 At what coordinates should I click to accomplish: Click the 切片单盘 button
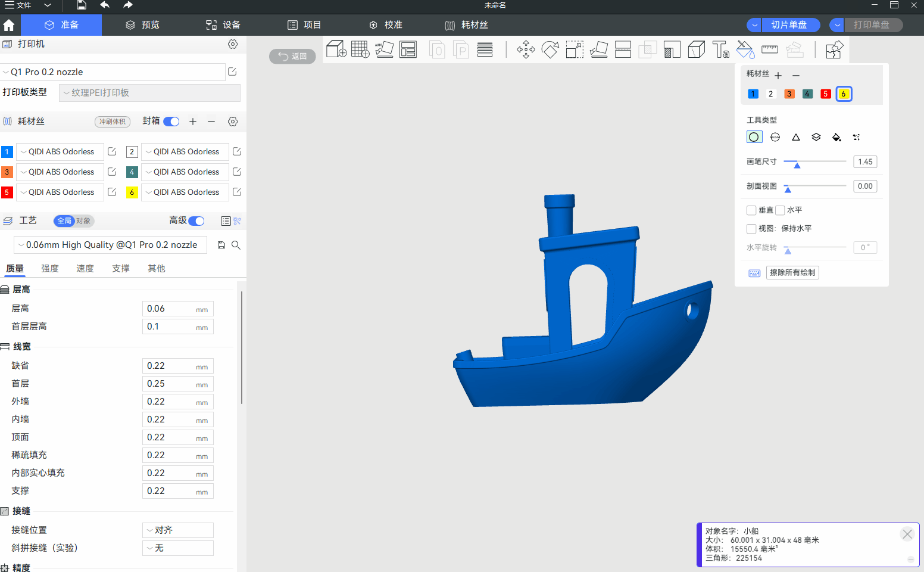click(x=789, y=25)
